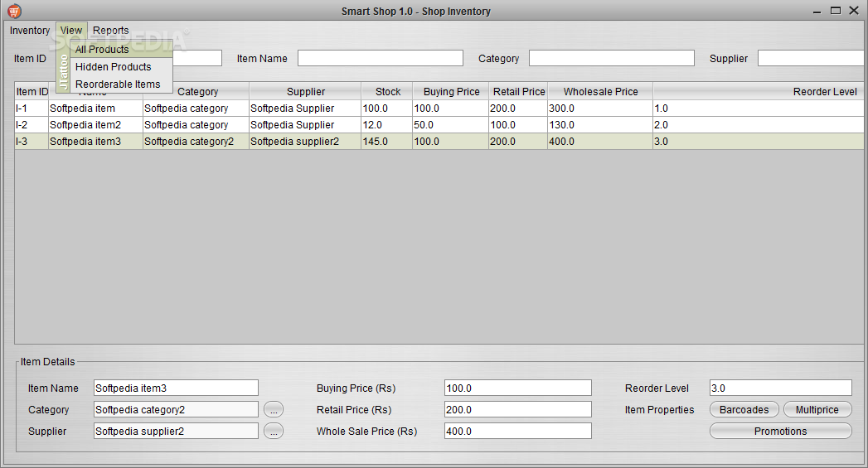Select the I-3 table row ID cell
The height and width of the screenshot is (468, 868).
32,142
